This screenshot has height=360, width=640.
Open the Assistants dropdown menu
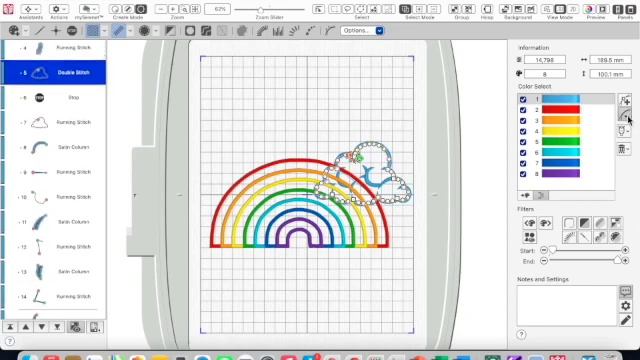(x=31, y=9)
